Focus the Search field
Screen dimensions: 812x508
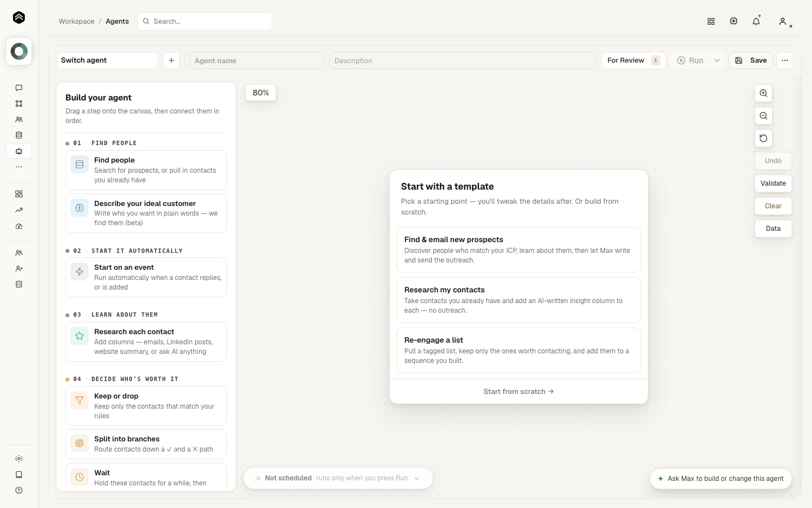coord(205,21)
